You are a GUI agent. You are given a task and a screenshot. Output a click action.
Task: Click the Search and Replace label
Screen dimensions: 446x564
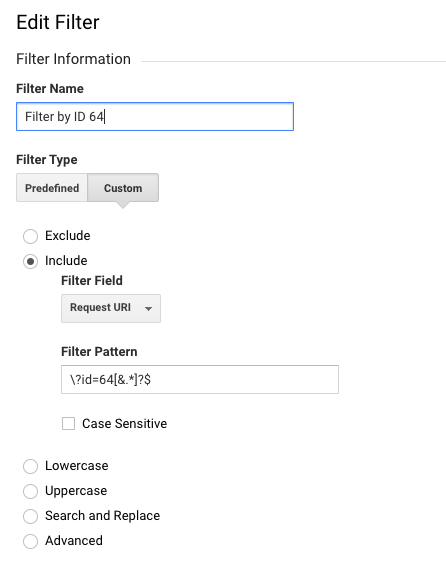click(x=103, y=515)
